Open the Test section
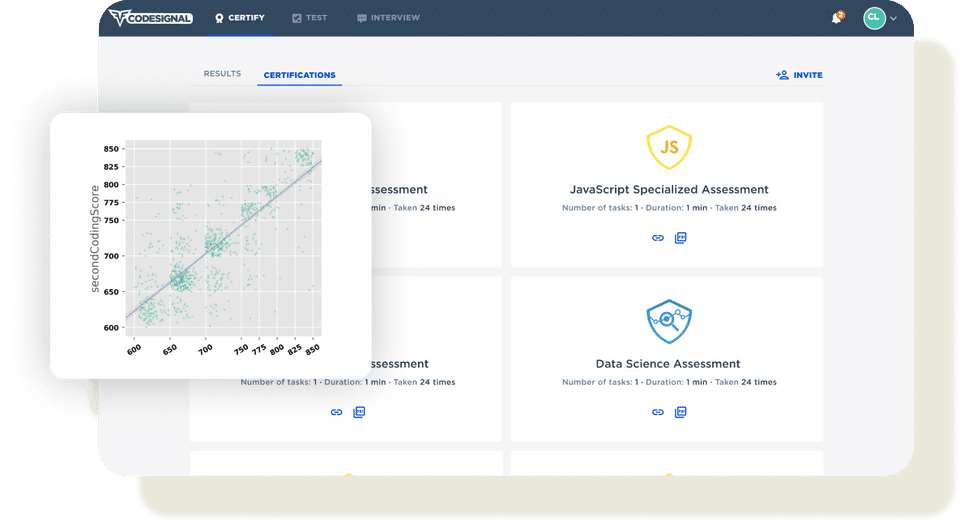 click(x=309, y=18)
